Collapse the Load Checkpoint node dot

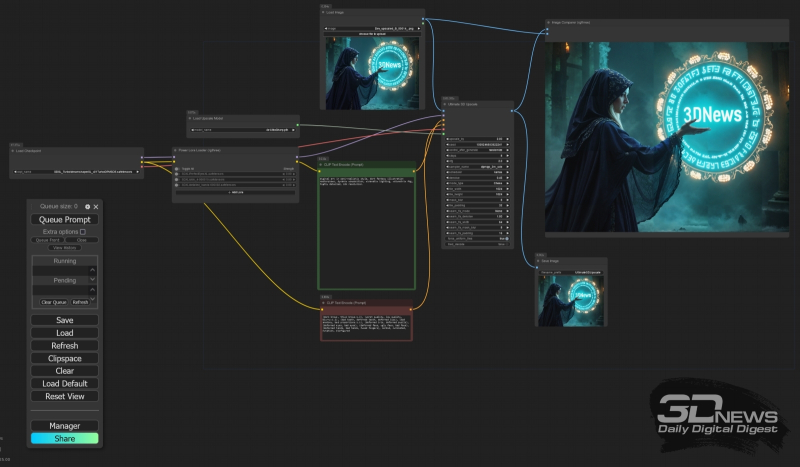click(x=14, y=153)
